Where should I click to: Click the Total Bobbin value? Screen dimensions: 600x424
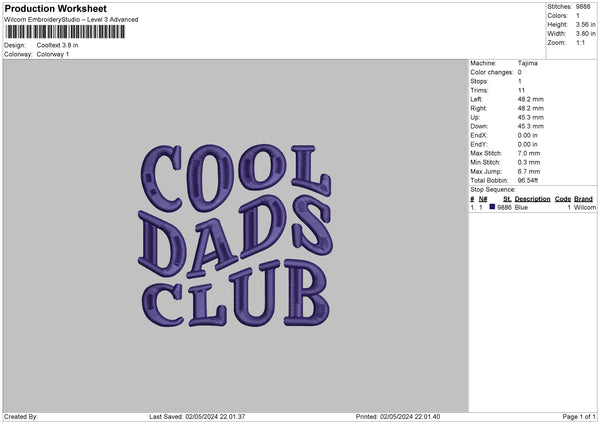528,180
